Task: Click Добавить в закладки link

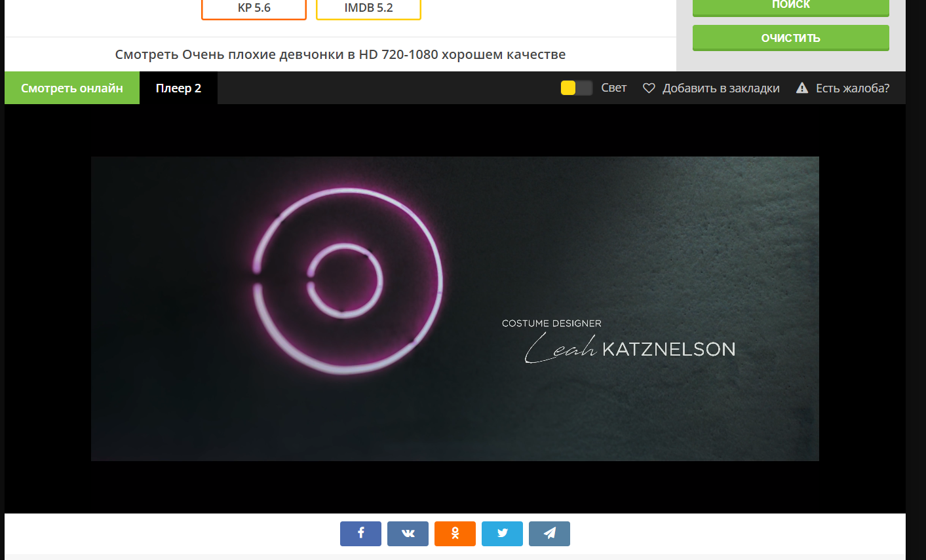Action: [x=721, y=88]
